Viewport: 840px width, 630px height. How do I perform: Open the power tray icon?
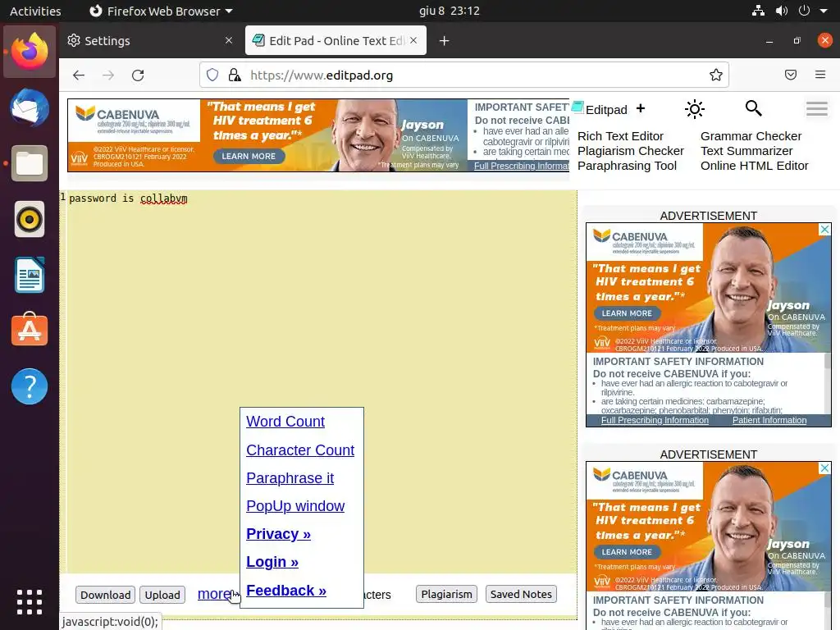[804, 11]
